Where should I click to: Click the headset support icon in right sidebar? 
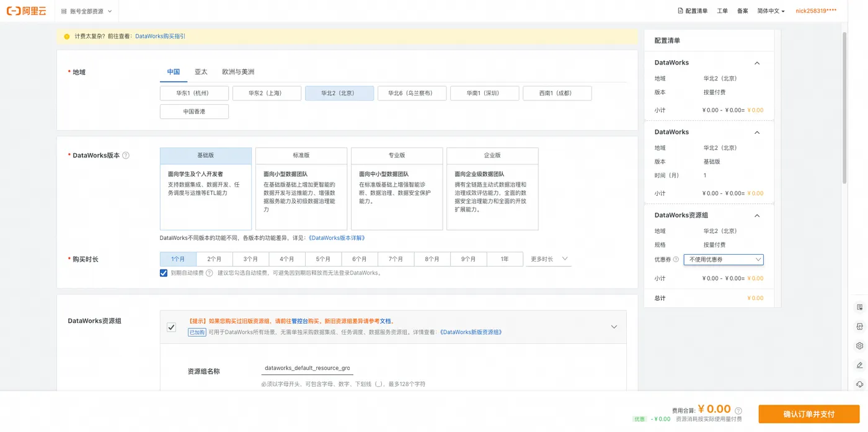[x=859, y=384]
